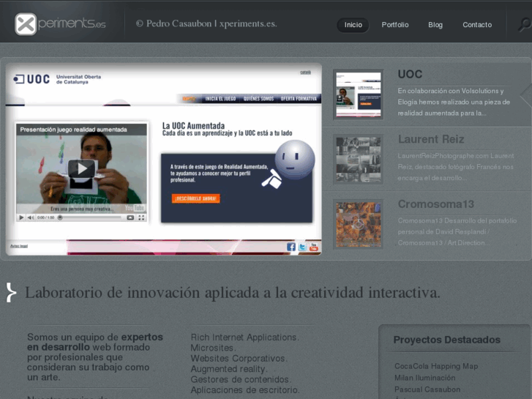Select the UOC project thumbnail
Screen dimensions: 532x399
[359, 94]
